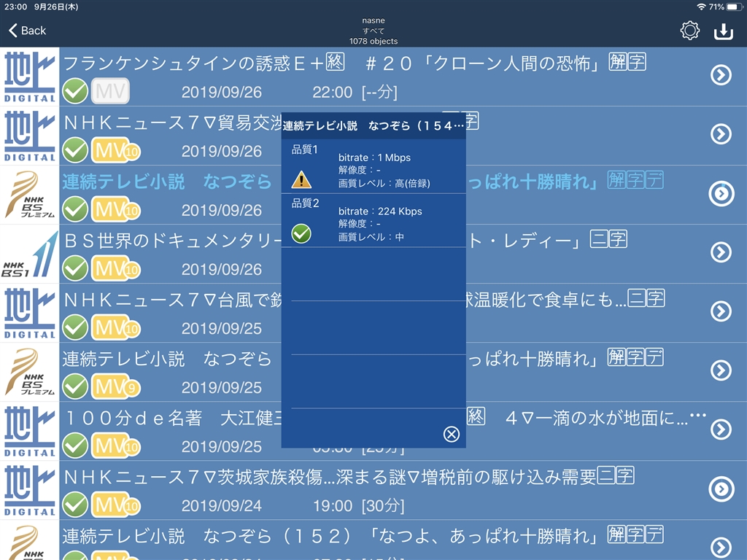Tap the nasne server name in header
The height and width of the screenshot is (560, 747).
[373, 20]
